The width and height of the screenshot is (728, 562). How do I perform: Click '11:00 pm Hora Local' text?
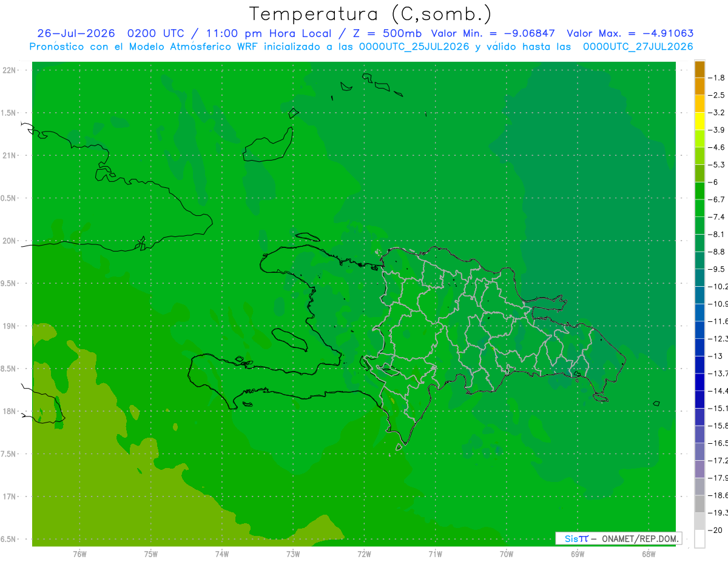(269, 33)
